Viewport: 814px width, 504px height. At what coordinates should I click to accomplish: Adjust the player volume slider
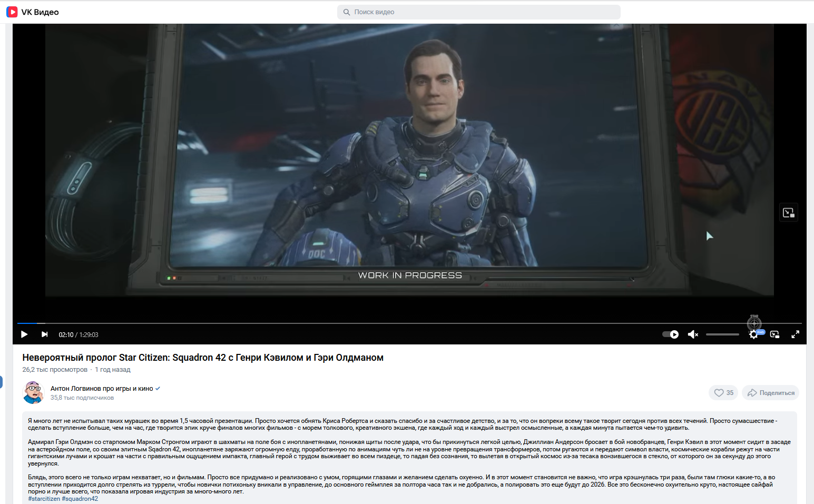click(x=722, y=334)
